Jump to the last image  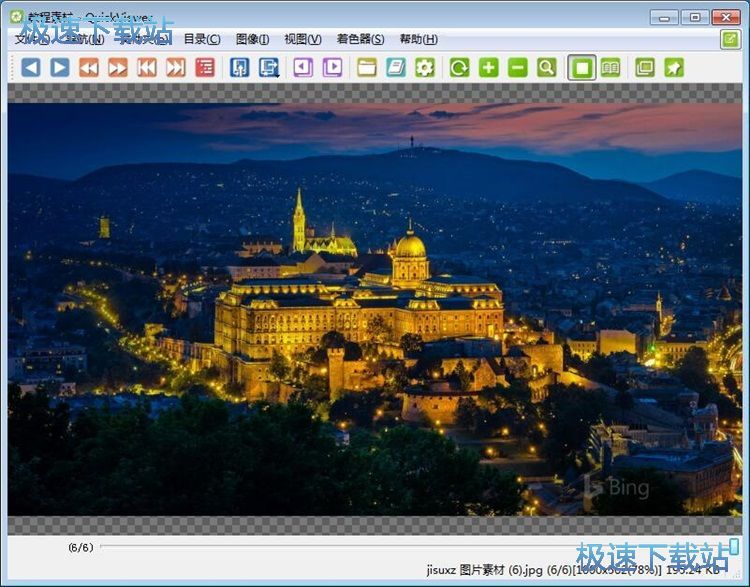coord(176,67)
